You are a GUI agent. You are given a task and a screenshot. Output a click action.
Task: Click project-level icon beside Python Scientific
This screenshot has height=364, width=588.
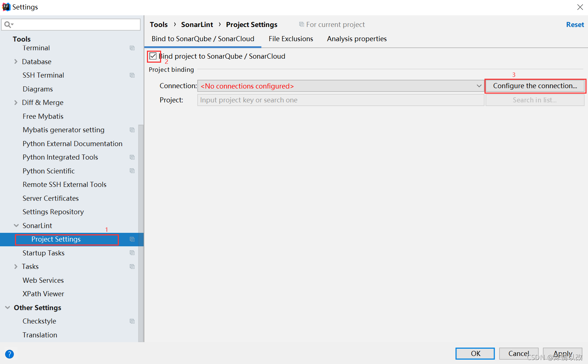(132, 171)
